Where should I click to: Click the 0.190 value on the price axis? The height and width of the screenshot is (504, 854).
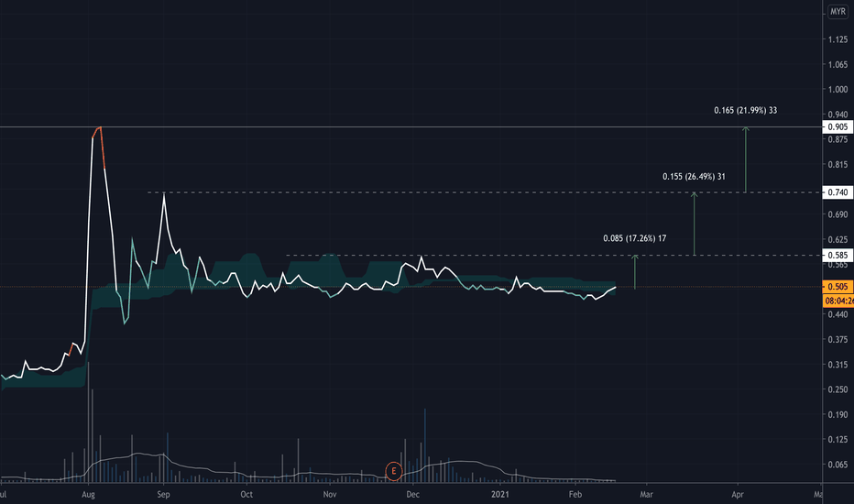tap(838, 414)
